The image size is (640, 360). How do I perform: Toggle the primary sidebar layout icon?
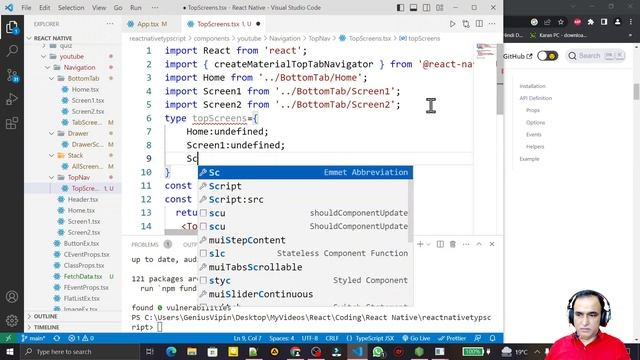[x=400, y=8]
